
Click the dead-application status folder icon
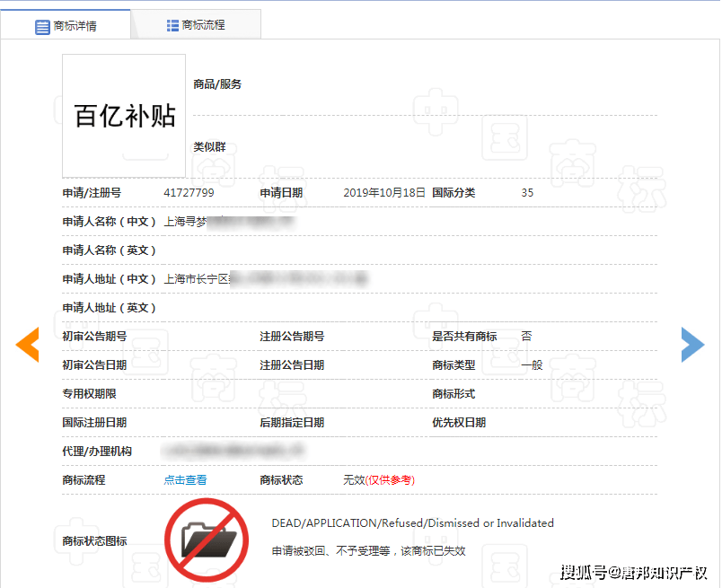click(x=207, y=540)
